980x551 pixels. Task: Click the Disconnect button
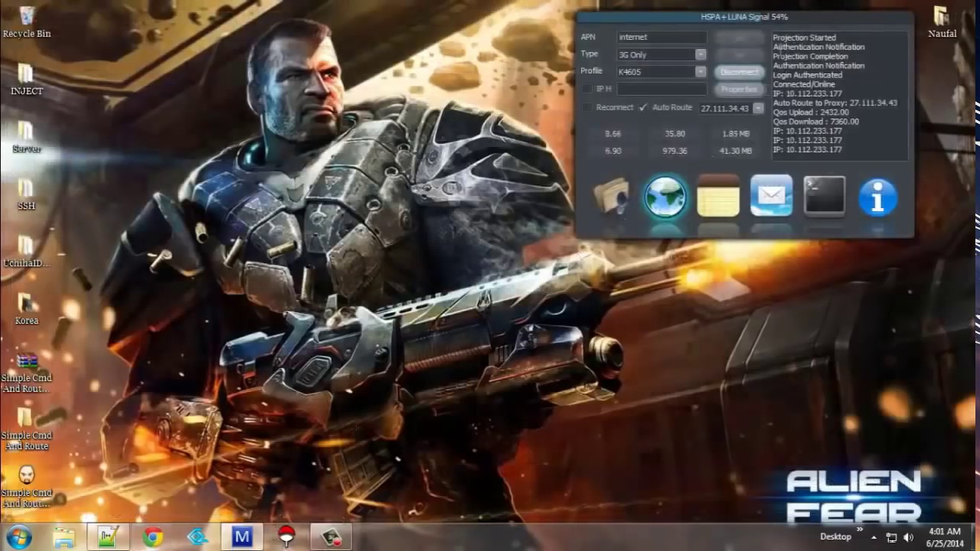pos(739,72)
